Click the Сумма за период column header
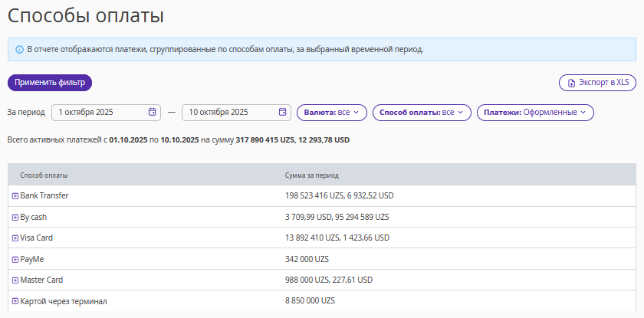 [311, 175]
